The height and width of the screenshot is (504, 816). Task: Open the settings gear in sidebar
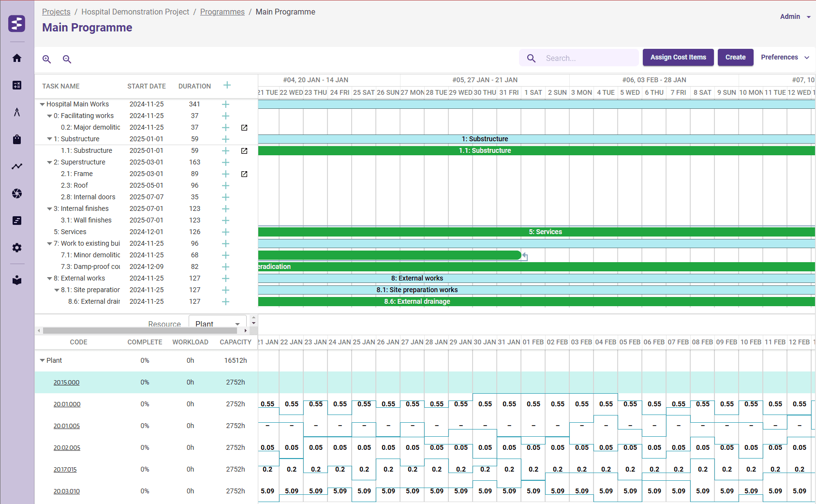point(17,248)
